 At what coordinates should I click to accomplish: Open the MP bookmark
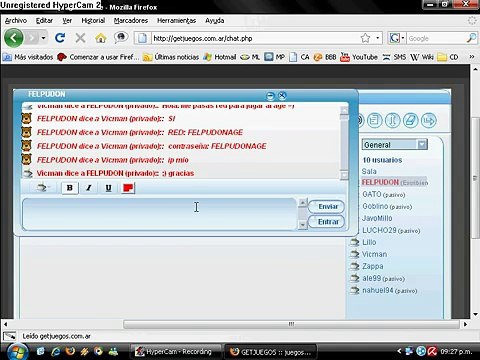275,57
